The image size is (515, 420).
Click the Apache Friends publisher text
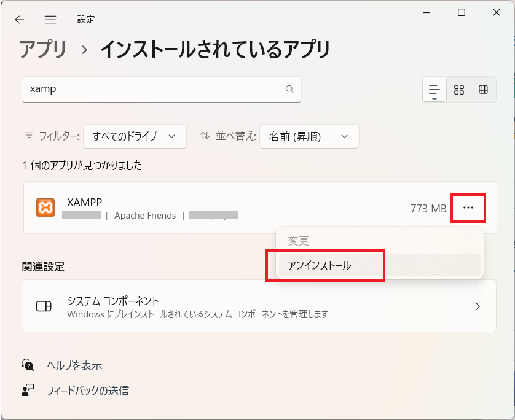[145, 216]
